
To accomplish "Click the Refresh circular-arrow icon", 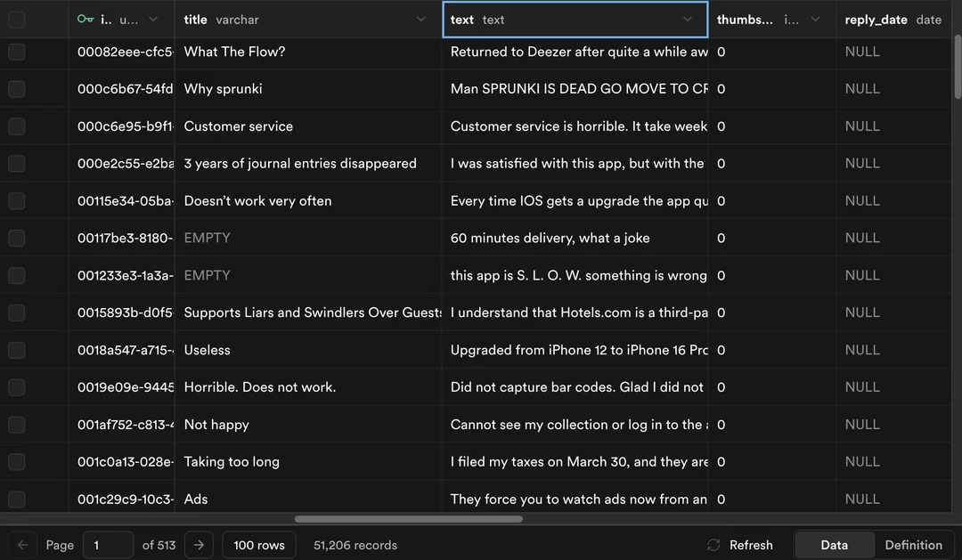I will pyautogui.click(x=713, y=544).
